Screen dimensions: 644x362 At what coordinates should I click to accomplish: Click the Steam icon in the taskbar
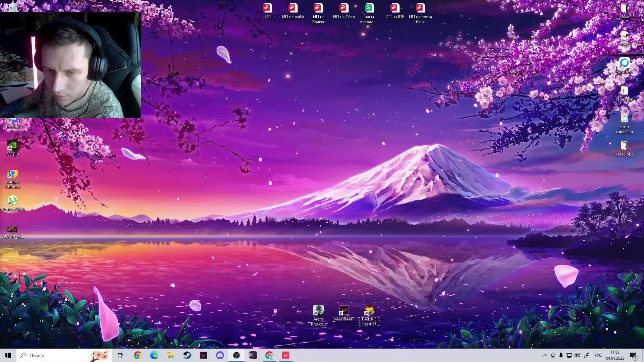click(187, 355)
